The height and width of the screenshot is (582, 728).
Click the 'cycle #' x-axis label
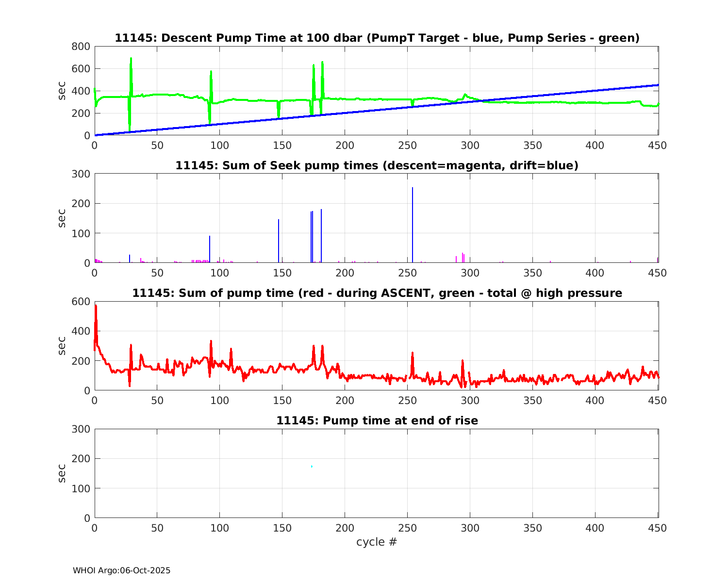click(x=377, y=542)
